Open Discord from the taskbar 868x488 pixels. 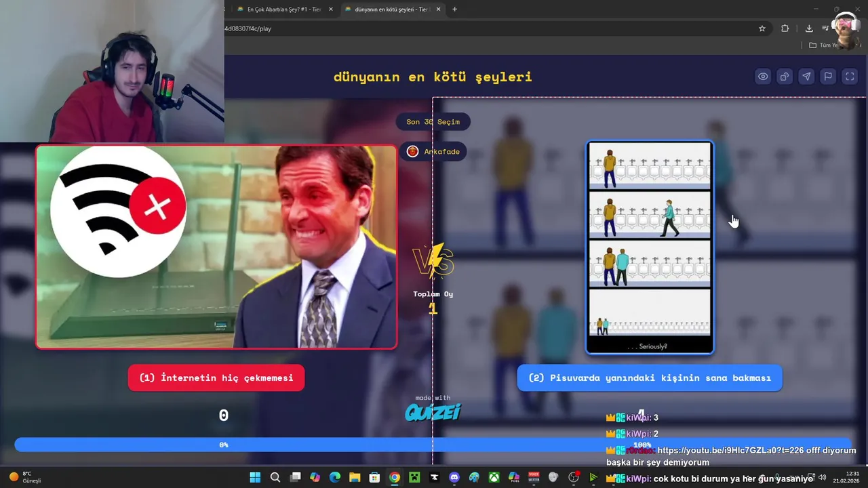(454, 477)
